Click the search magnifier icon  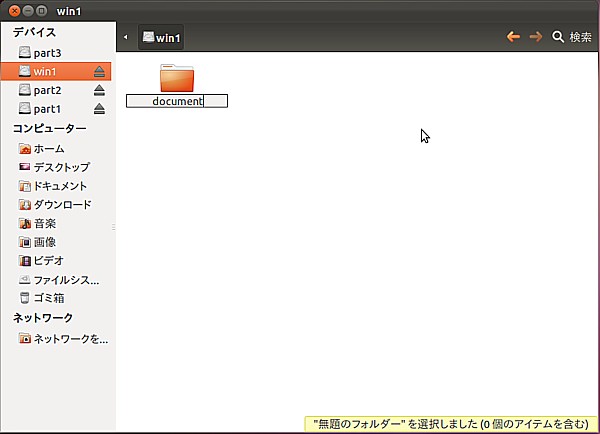[x=558, y=37]
